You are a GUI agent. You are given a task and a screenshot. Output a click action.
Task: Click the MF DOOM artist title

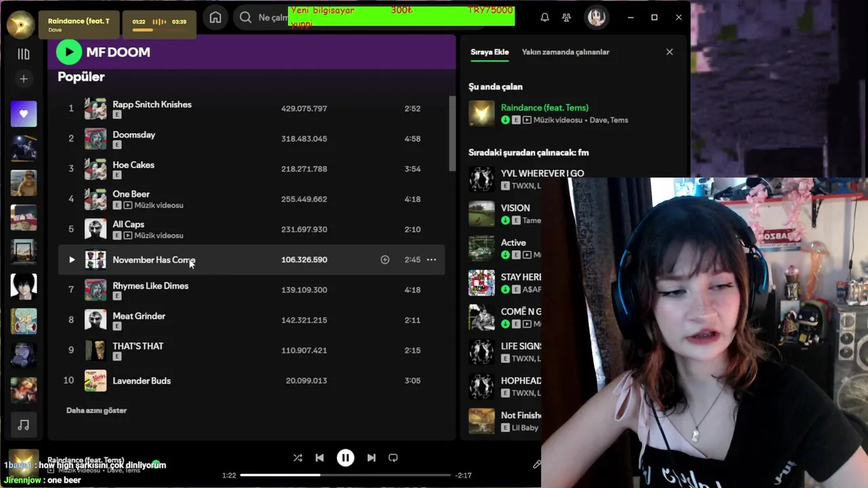point(118,52)
